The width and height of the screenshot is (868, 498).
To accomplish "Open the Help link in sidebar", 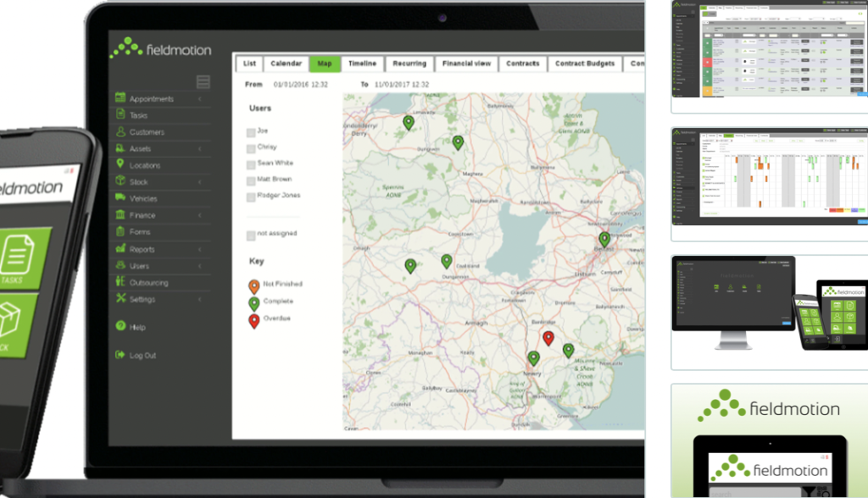I will coord(137,327).
